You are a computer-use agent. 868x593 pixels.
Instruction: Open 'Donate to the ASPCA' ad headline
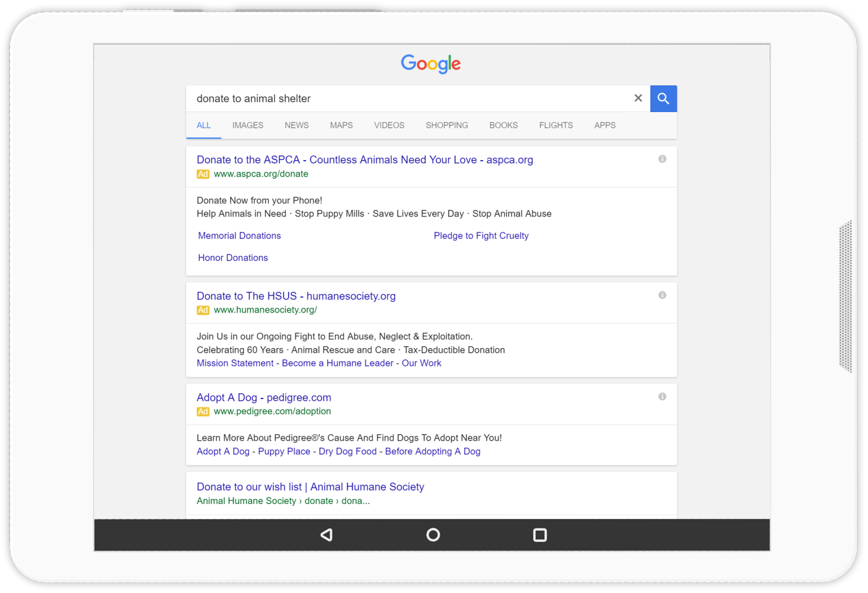(365, 160)
